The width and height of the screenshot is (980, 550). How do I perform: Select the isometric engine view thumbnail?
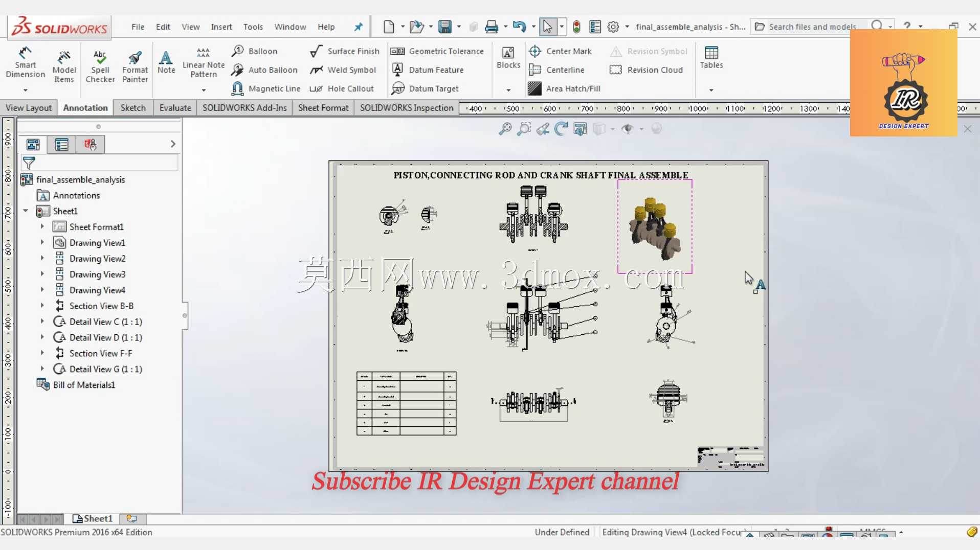click(655, 226)
